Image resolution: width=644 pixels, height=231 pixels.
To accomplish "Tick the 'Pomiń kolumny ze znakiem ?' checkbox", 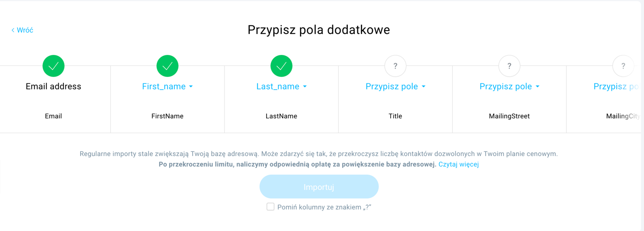I will [270, 207].
